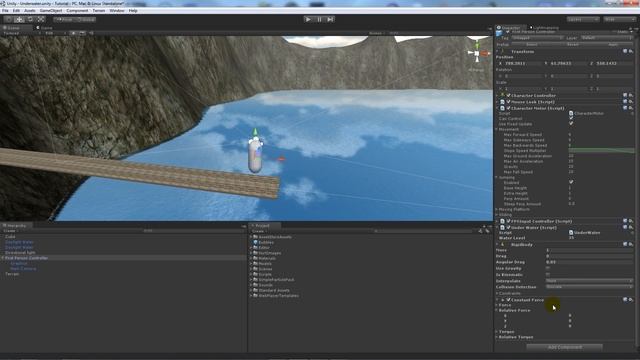Open the Collision Detection dropdown
The image size is (640, 360).
click(x=589, y=287)
